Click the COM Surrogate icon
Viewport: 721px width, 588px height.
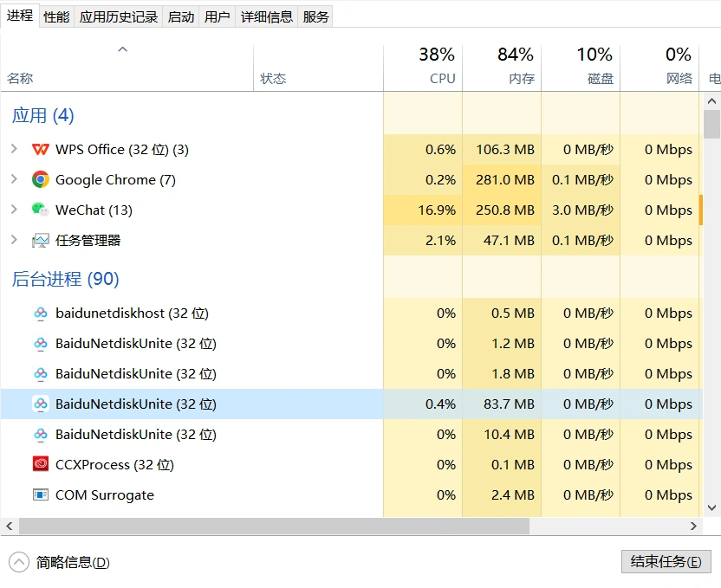[41, 495]
